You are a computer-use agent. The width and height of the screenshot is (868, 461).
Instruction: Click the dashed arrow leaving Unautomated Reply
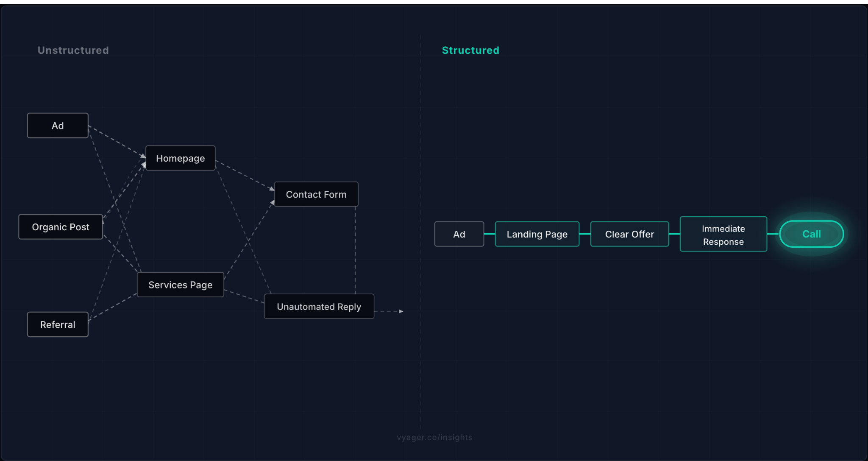(388, 311)
